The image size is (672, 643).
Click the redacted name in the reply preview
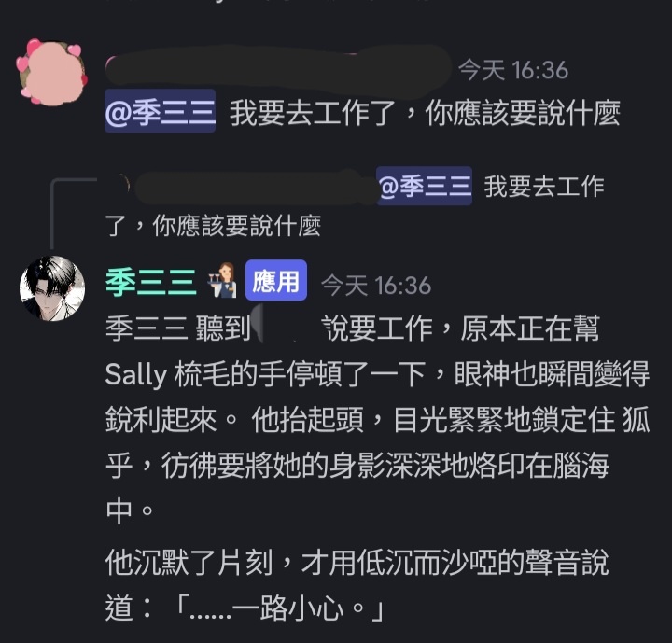256,187
